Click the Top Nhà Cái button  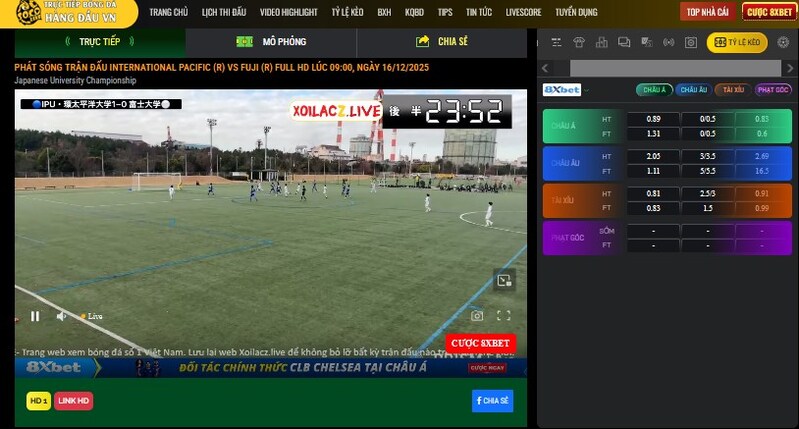click(x=706, y=12)
